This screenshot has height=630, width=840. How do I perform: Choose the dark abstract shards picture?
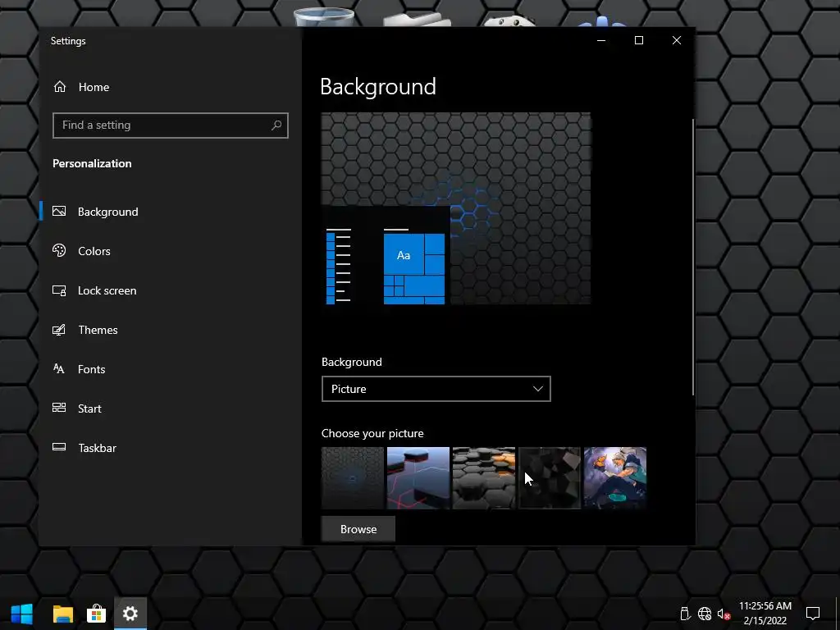pyautogui.click(x=549, y=478)
